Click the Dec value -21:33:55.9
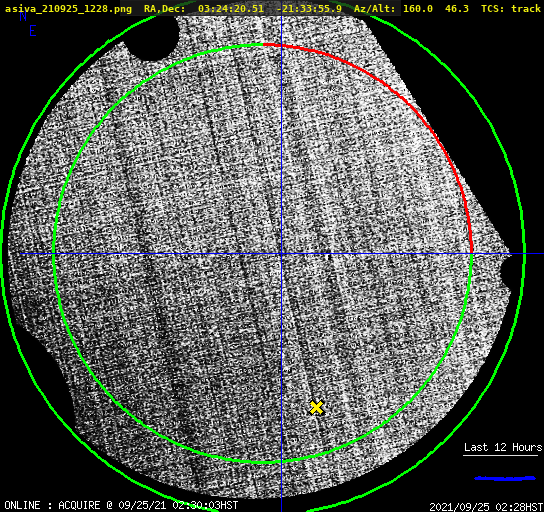The width and height of the screenshot is (544, 512). tap(309, 9)
